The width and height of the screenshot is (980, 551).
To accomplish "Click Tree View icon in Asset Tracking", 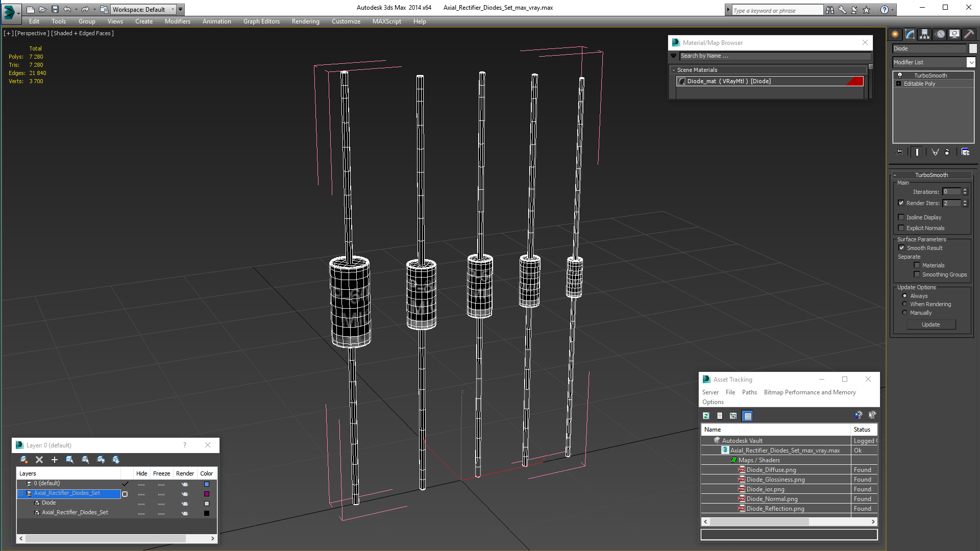I will [733, 416].
